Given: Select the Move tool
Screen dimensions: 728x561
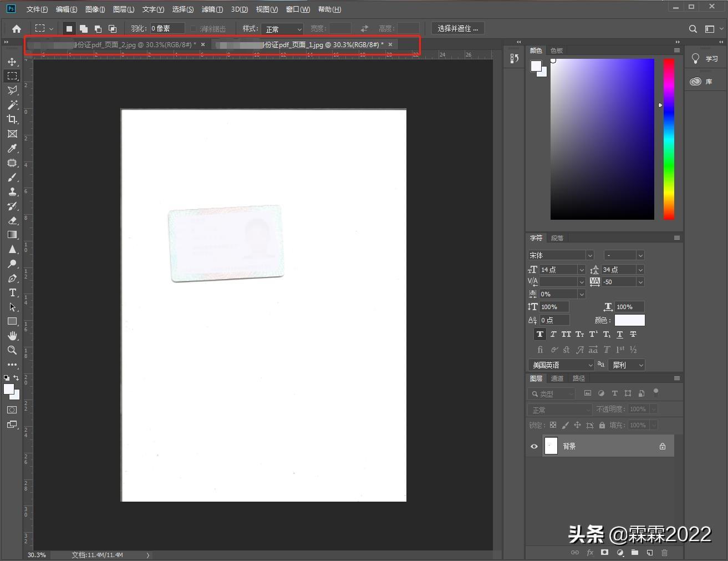Looking at the screenshot, I should click(12, 62).
